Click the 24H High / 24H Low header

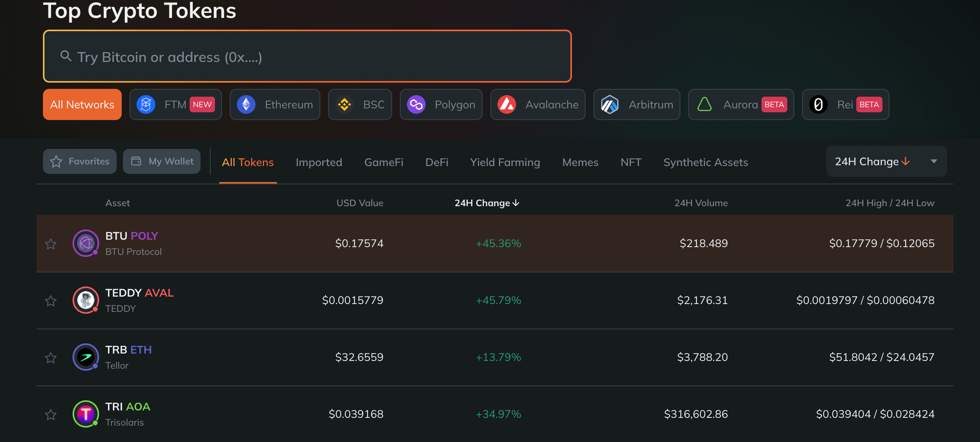pos(890,203)
